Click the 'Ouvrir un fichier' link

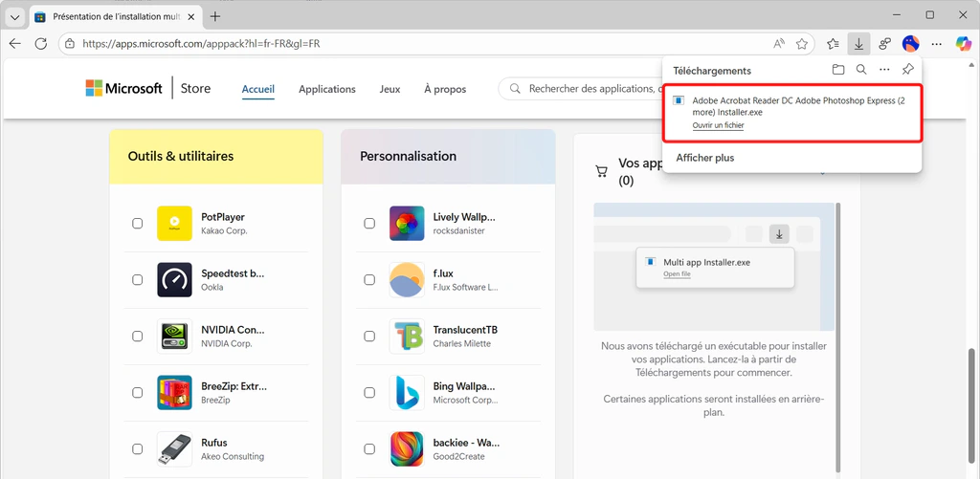(718, 125)
